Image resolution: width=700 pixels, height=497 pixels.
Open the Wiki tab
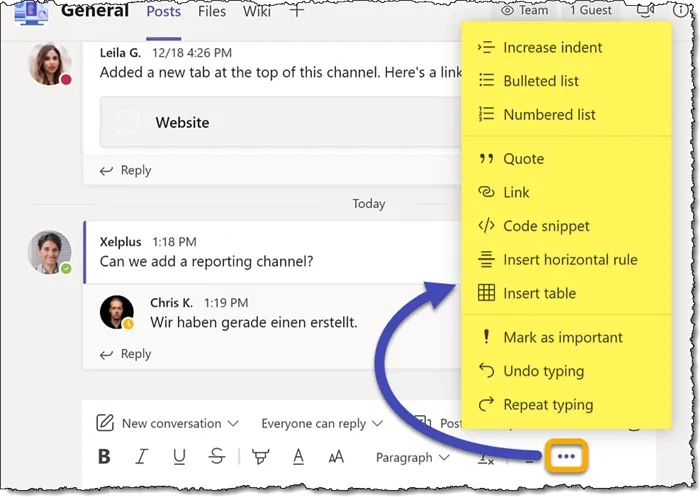(x=258, y=12)
